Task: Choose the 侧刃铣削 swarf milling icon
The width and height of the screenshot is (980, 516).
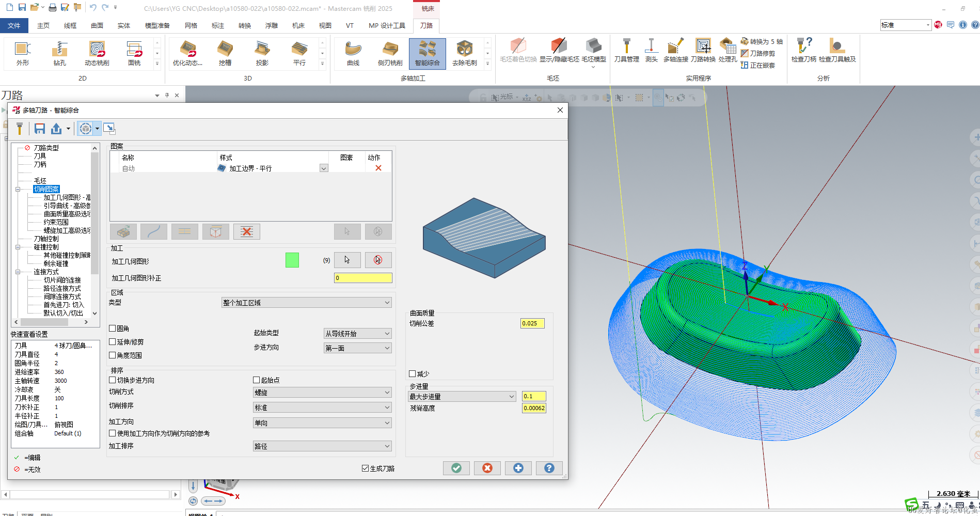Action: [390, 53]
